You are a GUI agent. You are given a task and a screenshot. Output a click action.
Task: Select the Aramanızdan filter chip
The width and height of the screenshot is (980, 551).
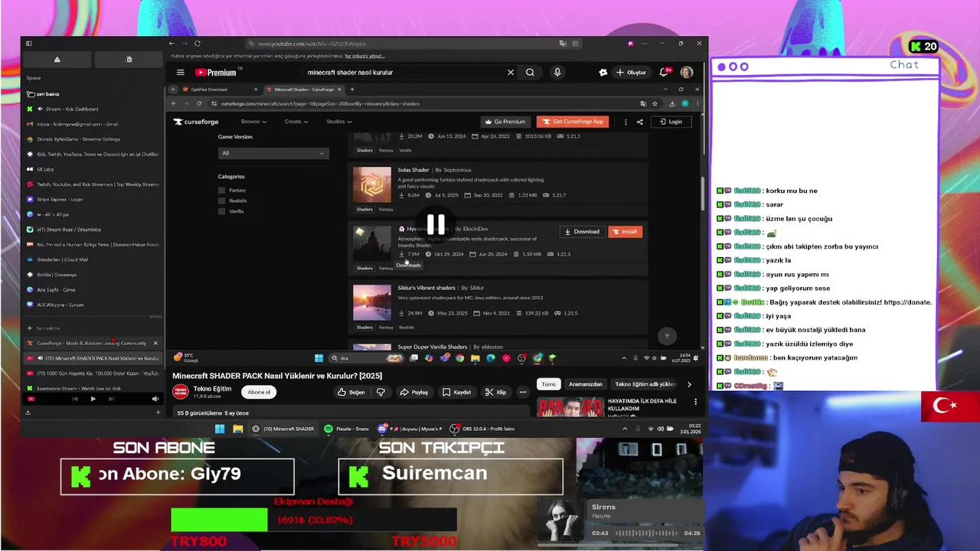[x=585, y=384]
